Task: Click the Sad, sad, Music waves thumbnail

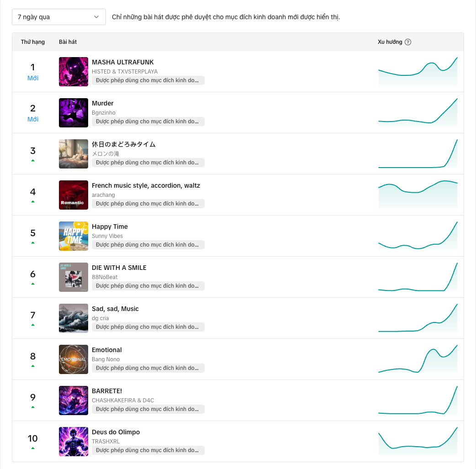Action: coord(74,318)
